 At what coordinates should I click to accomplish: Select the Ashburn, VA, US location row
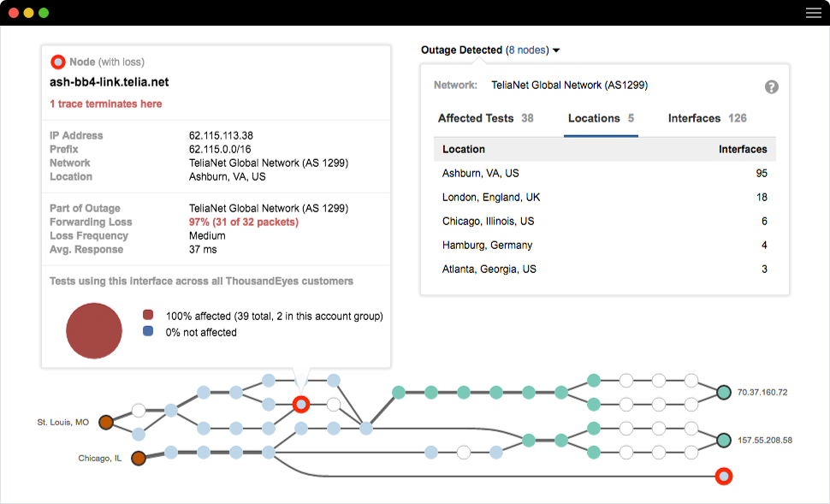tap(482, 173)
